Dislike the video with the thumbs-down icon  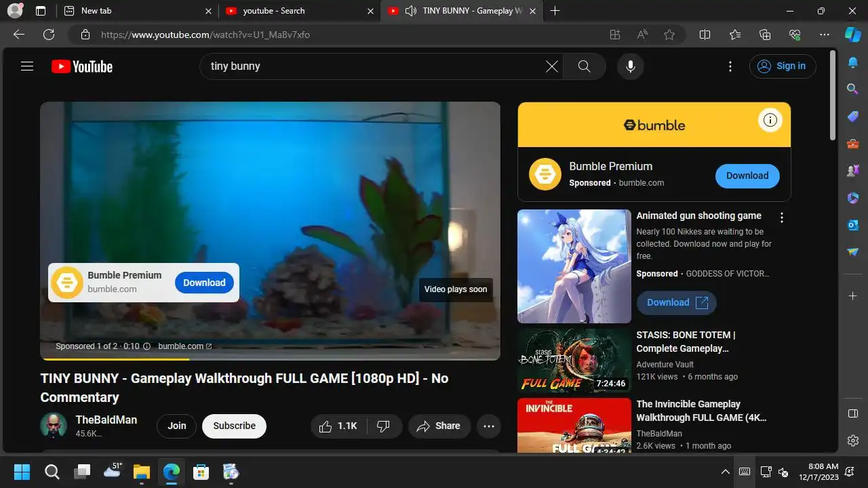tap(384, 426)
